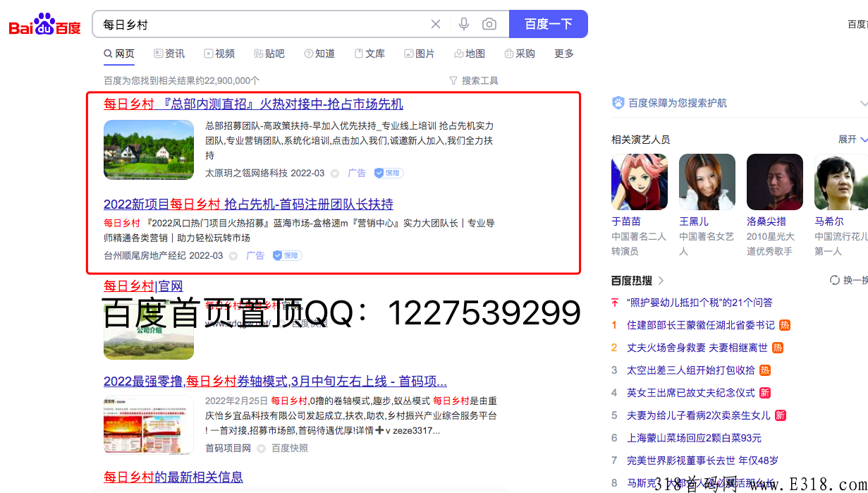Open hot search 太空出差三人组开始打包收拾
868x493 pixels.
pyautogui.click(x=691, y=370)
